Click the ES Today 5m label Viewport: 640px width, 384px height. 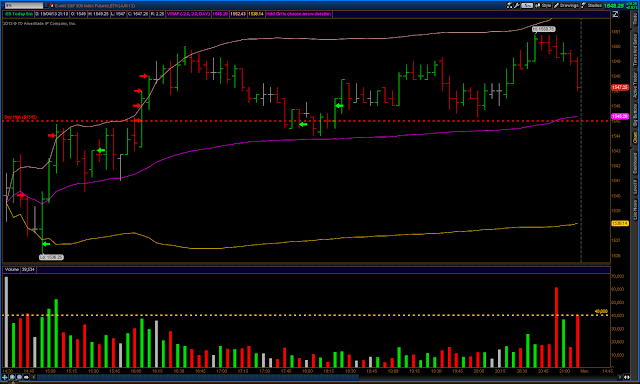click(18, 14)
